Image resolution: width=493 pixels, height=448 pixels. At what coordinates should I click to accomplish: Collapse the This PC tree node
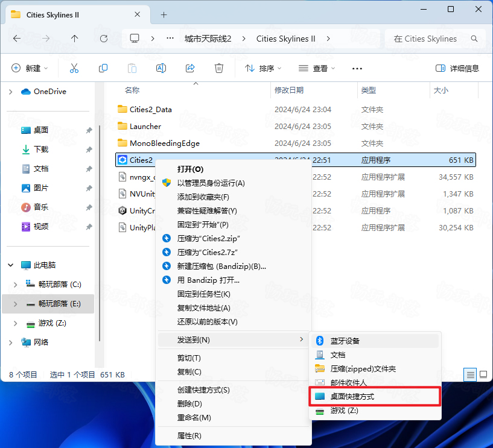coord(11,265)
